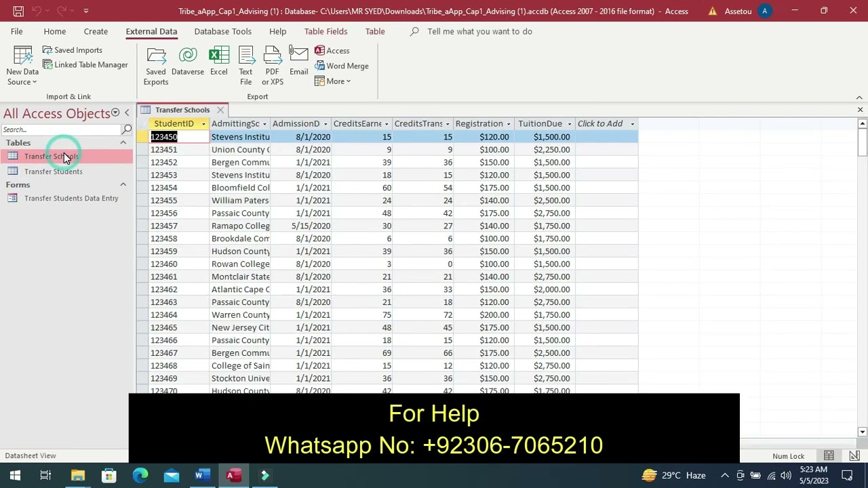Screen dimensions: 868x488
Task: Export table to Excel
Action: click(218, 62)
